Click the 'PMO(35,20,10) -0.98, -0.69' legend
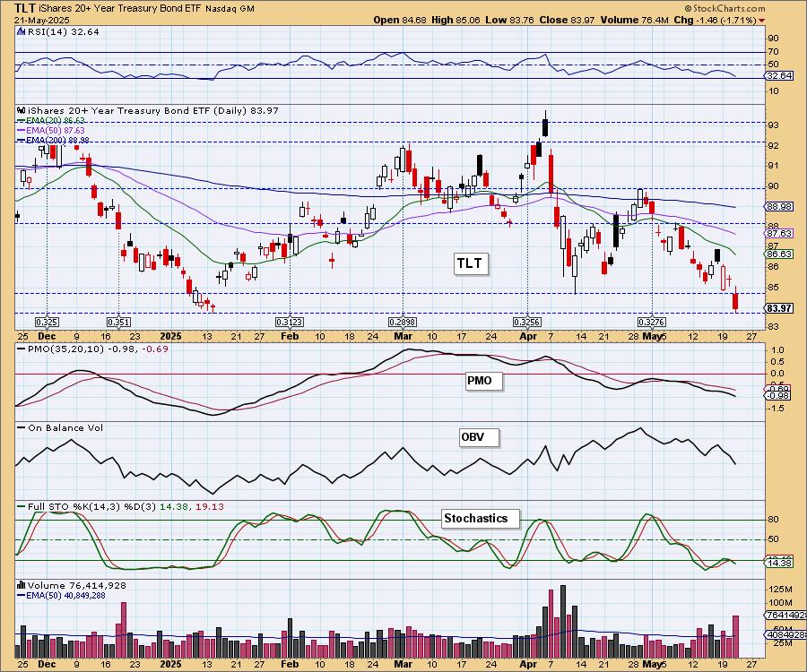 coord(93,349)
